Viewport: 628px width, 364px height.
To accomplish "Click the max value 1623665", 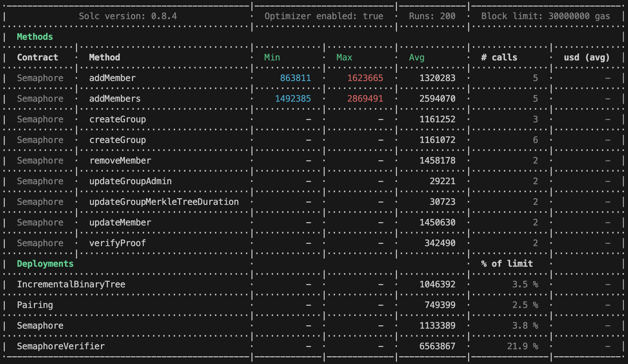I will (x=365, y=78).
